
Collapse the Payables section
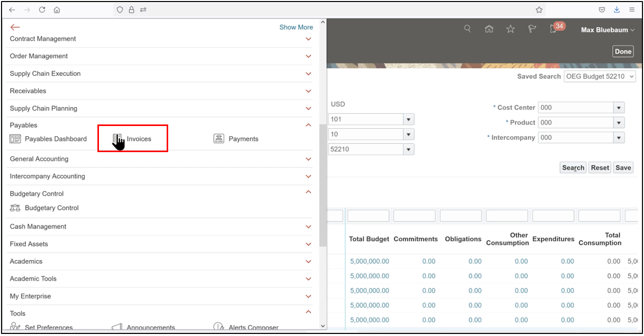click(308, 125)
